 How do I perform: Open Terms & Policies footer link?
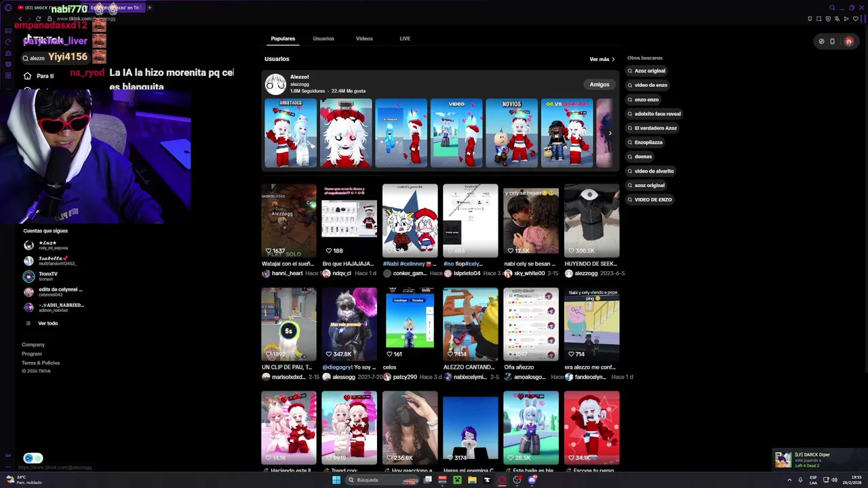[x=41, y=363]
